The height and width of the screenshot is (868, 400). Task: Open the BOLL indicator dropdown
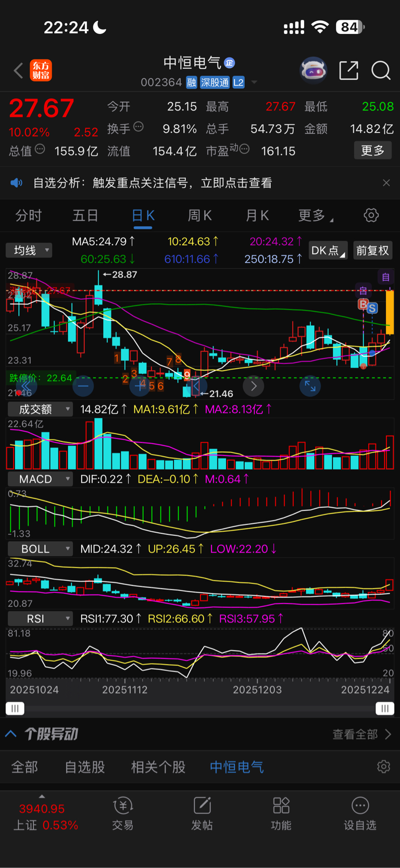(40, 549)
